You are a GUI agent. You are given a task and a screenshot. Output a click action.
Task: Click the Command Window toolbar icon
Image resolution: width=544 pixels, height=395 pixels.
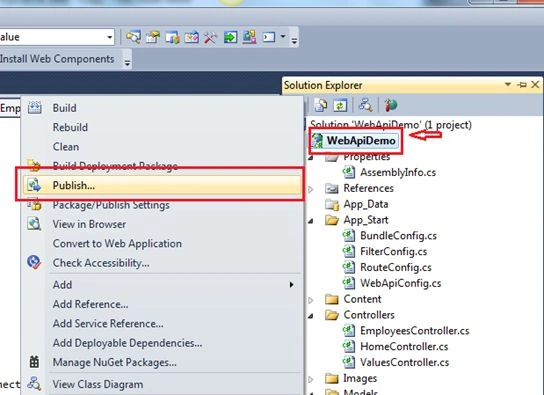click(269, 37)
